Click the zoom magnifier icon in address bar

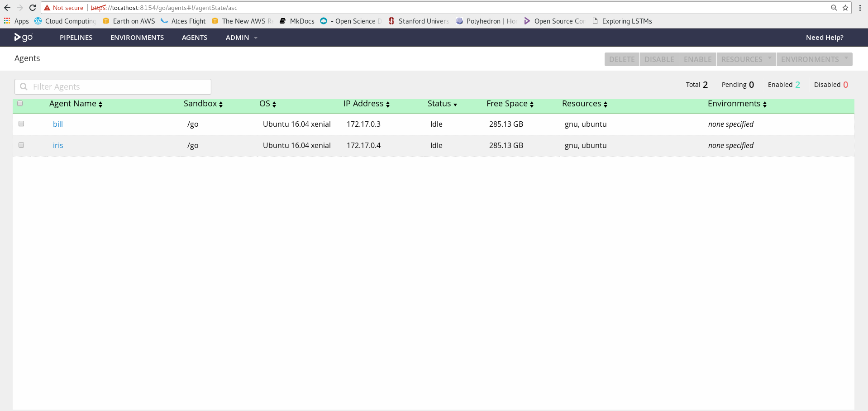point(834,8)
